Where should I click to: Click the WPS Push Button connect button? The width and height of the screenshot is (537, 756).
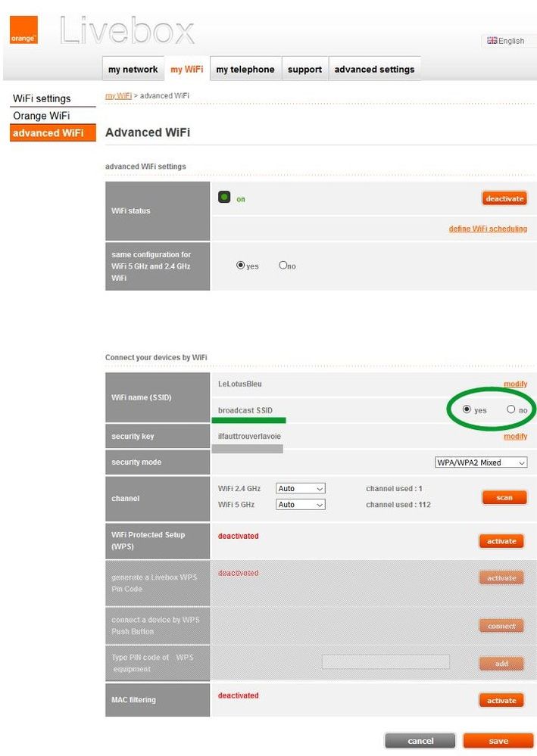tap(501, 626)
